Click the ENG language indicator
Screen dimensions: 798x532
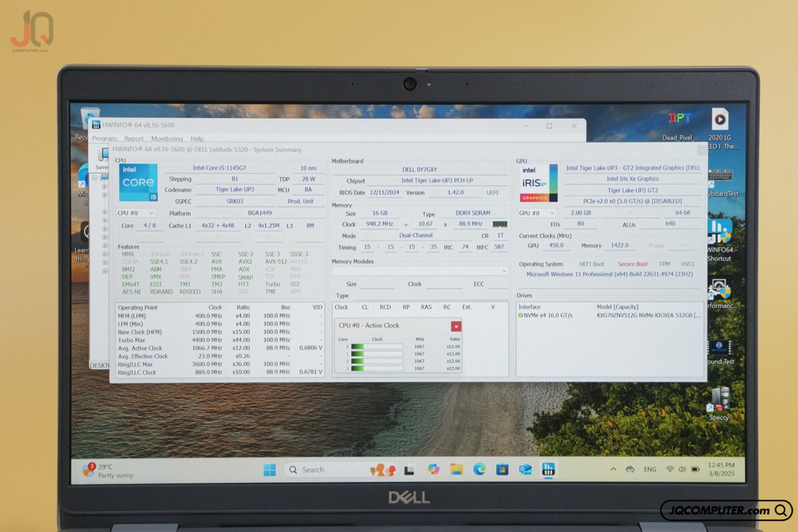click(x=650, y=469)
